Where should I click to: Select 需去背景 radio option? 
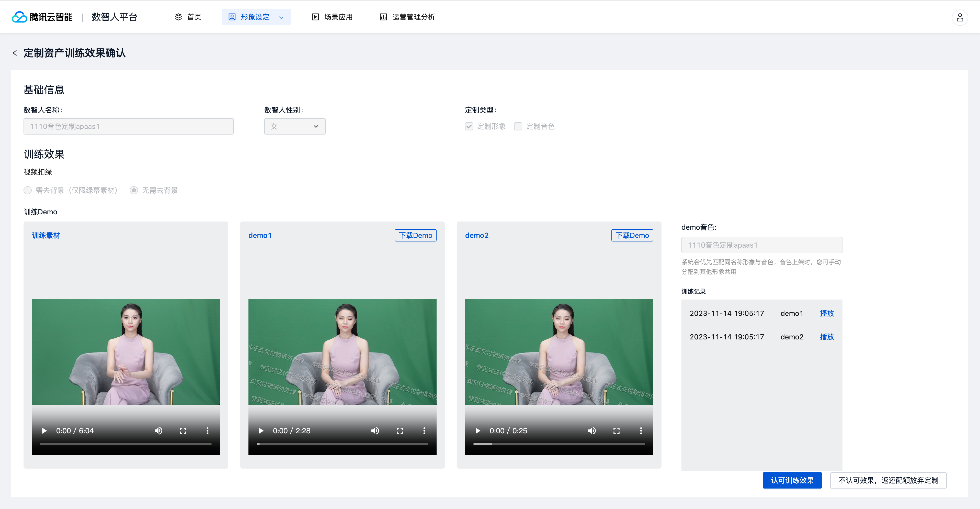(28, 190)
